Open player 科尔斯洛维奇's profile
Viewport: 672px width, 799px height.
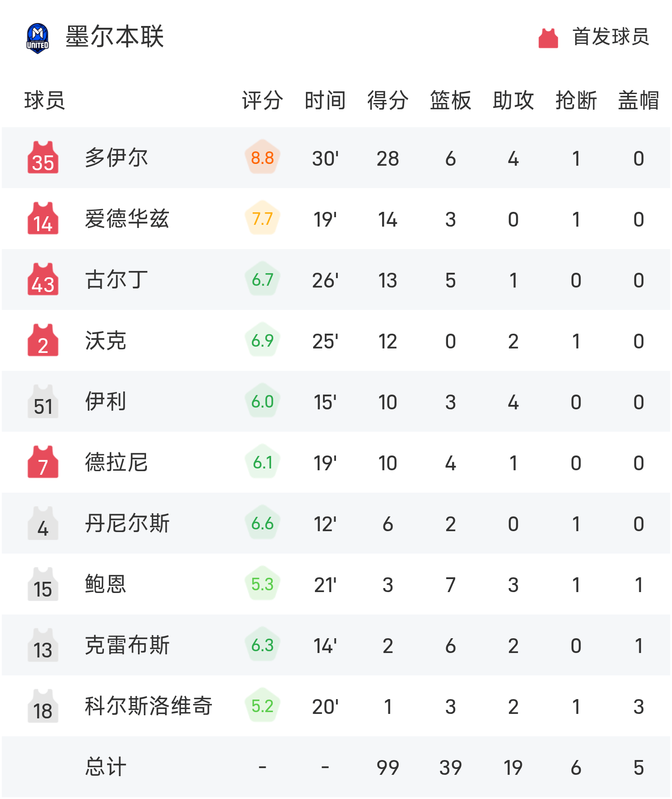148,706
